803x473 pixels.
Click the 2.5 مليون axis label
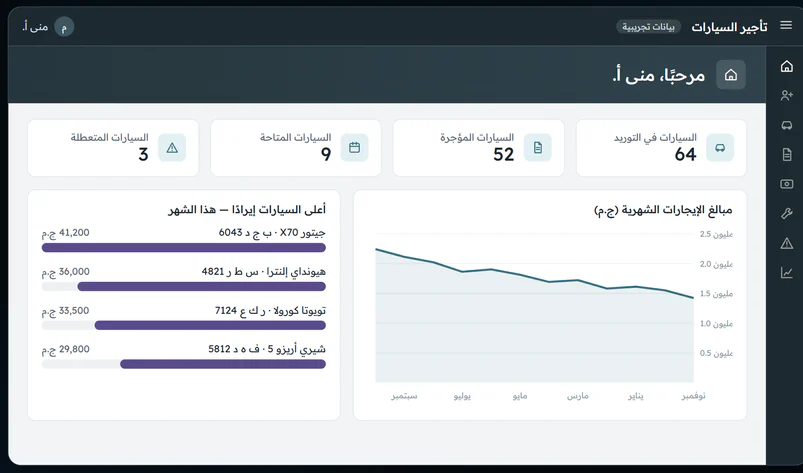716,234
